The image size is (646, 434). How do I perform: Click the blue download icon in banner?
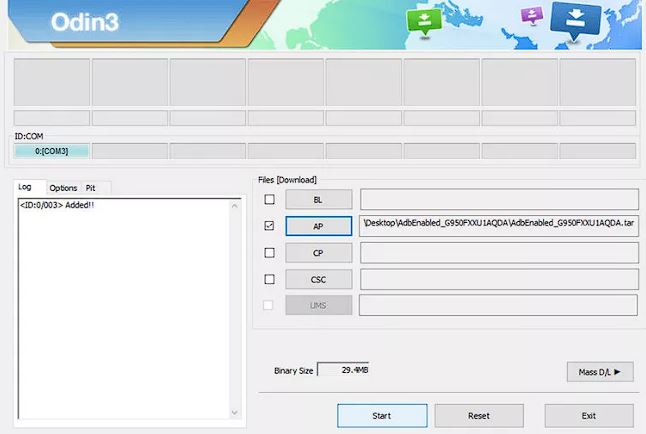pyautogui.click(x=576, y=21)
